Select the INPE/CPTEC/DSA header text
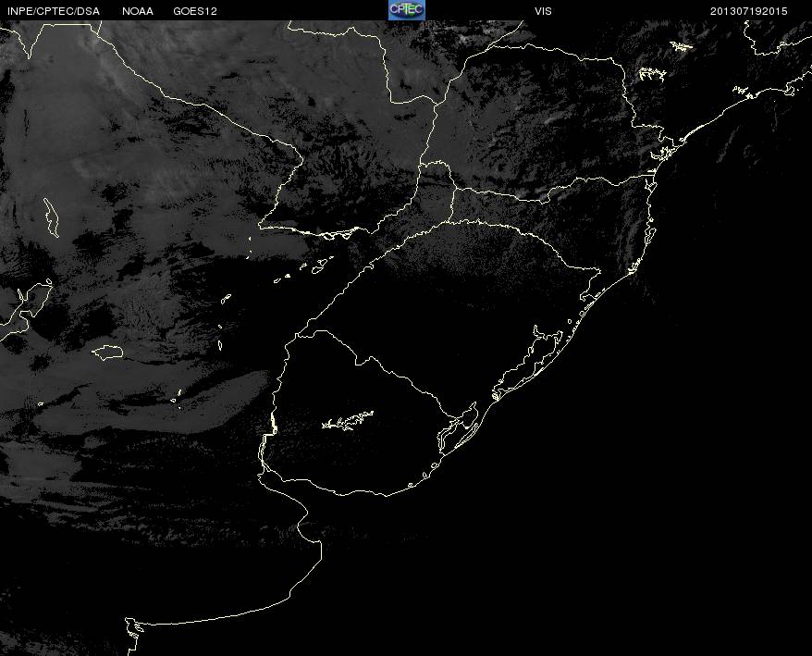 click(54, 11)
